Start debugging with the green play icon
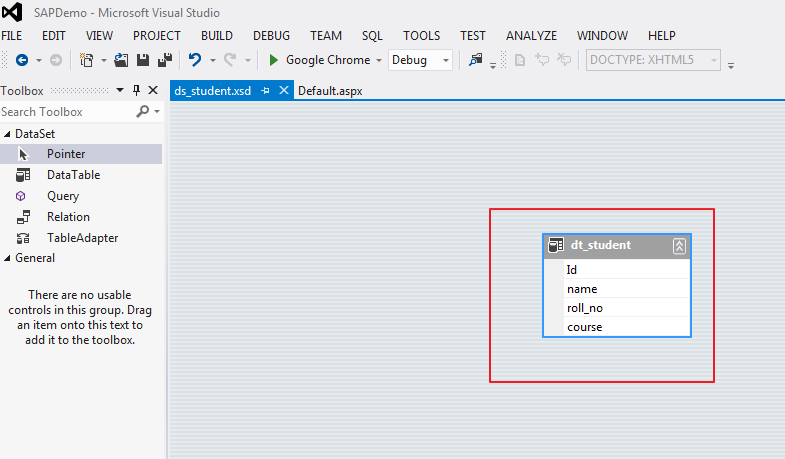The height and width of the screenshot is (459, 785). pyautogui.click(x=273, y=60)
